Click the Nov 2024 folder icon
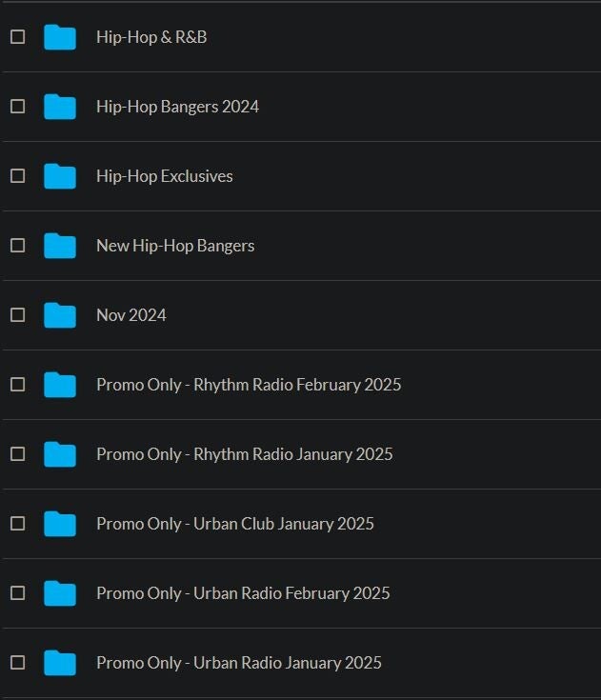The image size is (601, 700). click(60, 315)
